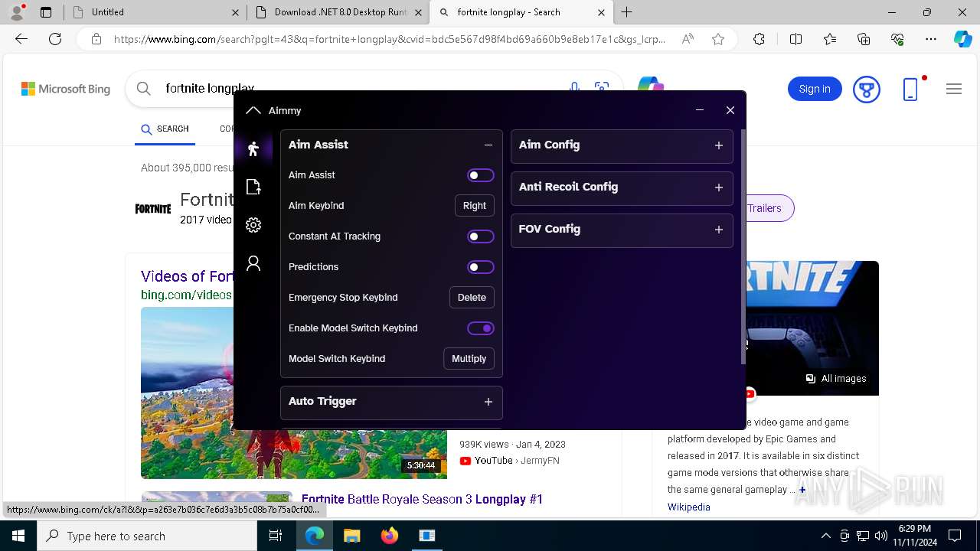Open the model file sidebar icon in Aimmy

(253, 187)
